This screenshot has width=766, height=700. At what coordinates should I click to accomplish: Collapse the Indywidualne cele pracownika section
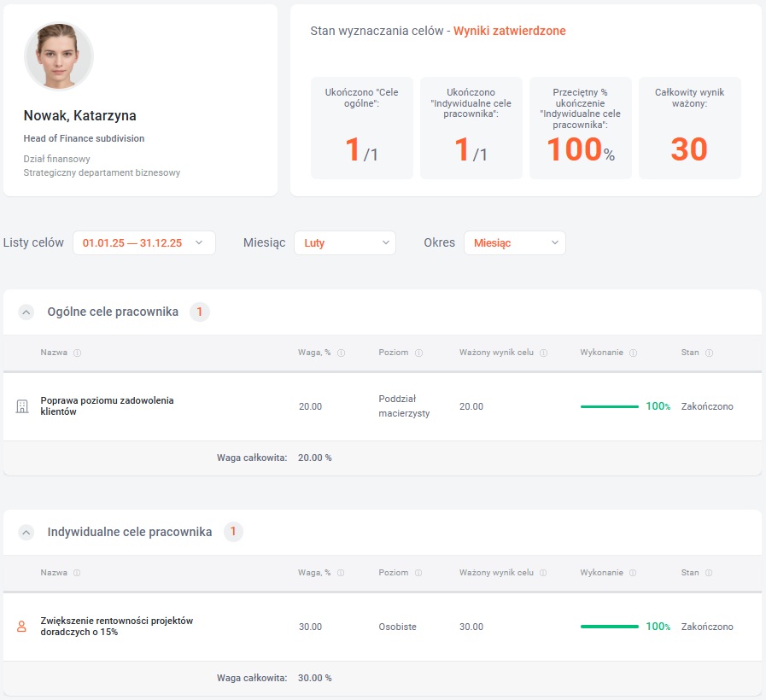(x=26, y=533)
